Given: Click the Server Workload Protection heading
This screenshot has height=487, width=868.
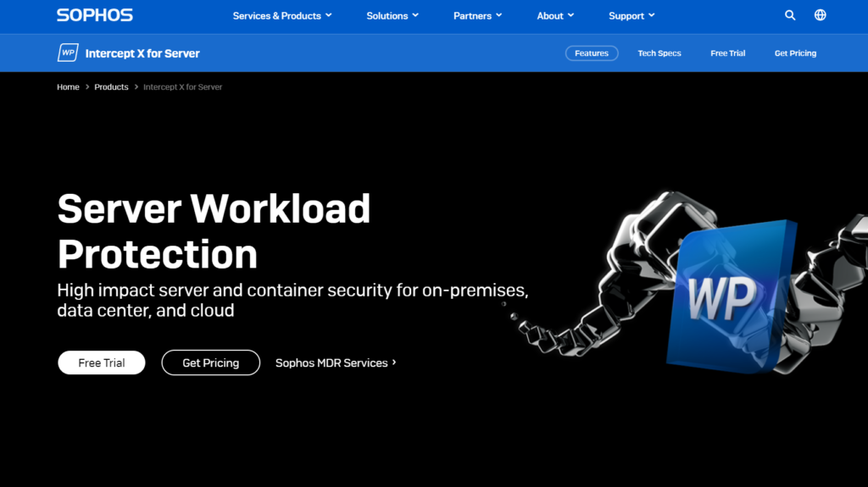Looking at the screenshot, I should [x=214, y=230].
